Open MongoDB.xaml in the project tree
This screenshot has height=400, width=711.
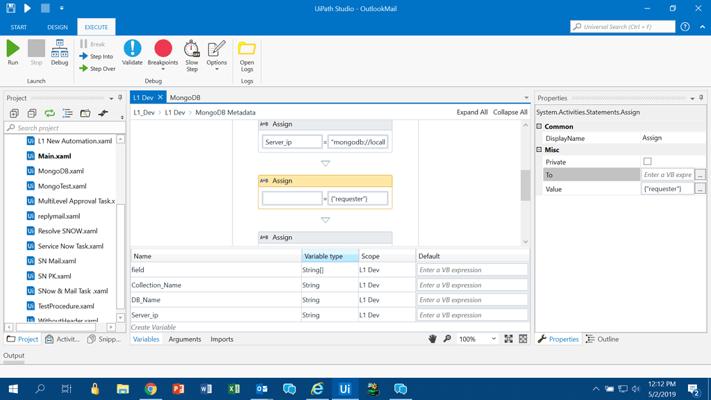click(x=61, y=171)
